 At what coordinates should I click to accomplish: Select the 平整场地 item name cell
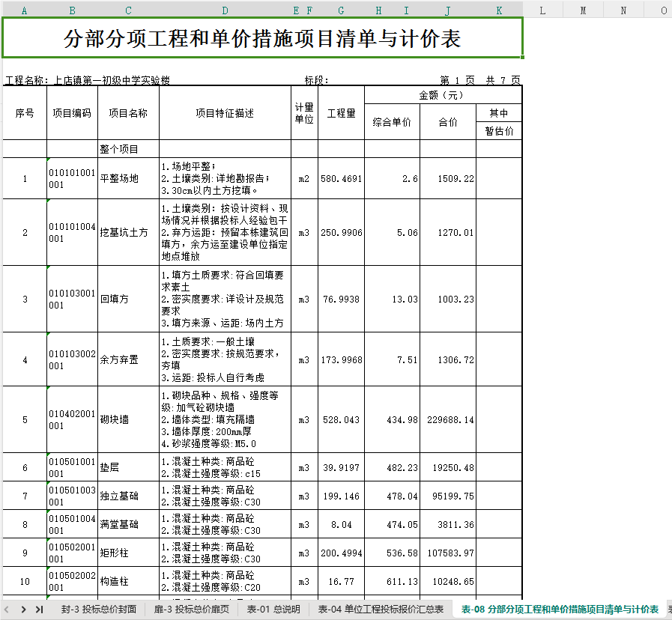coord(128,178)
